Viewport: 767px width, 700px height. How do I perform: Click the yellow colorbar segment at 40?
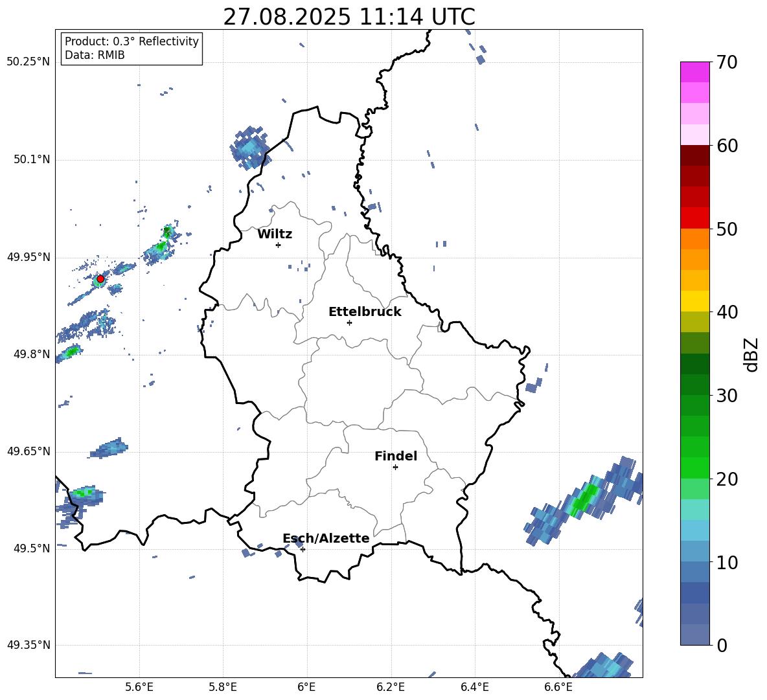click(x=694, y=302)
